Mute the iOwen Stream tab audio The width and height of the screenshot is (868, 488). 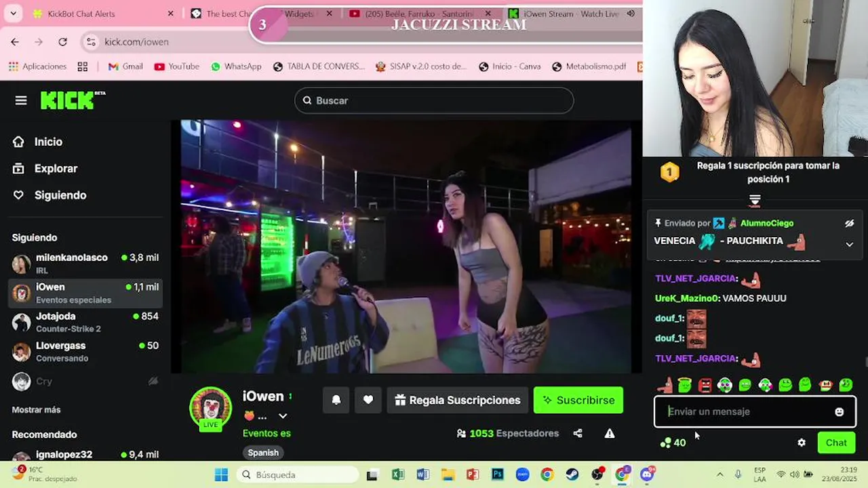(x=631, y=14)
